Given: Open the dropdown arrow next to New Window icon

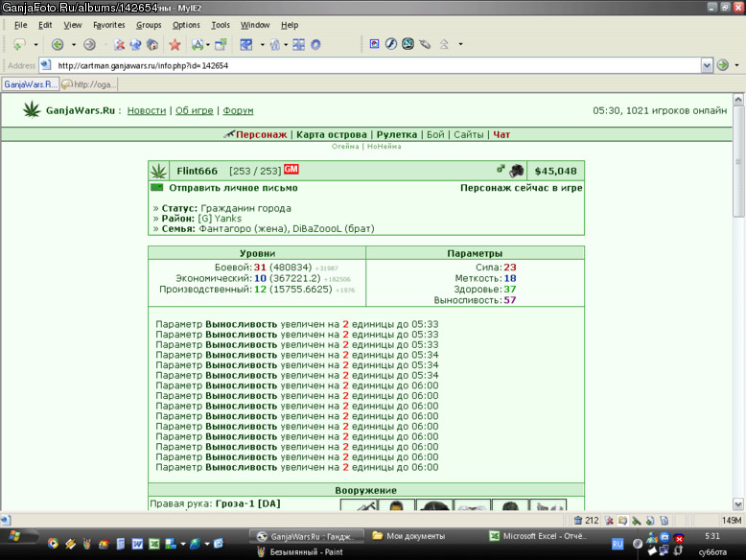Looking at the screenshot, I should (x=35, y=44).
